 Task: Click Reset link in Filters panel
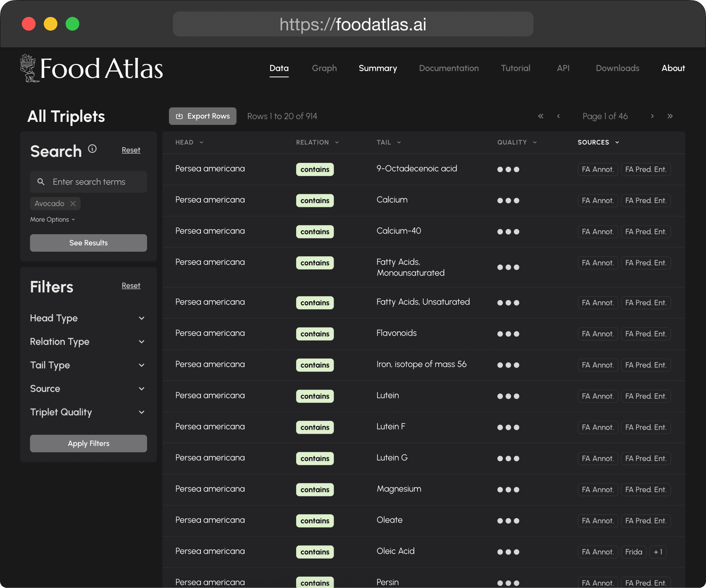(131, 286)
